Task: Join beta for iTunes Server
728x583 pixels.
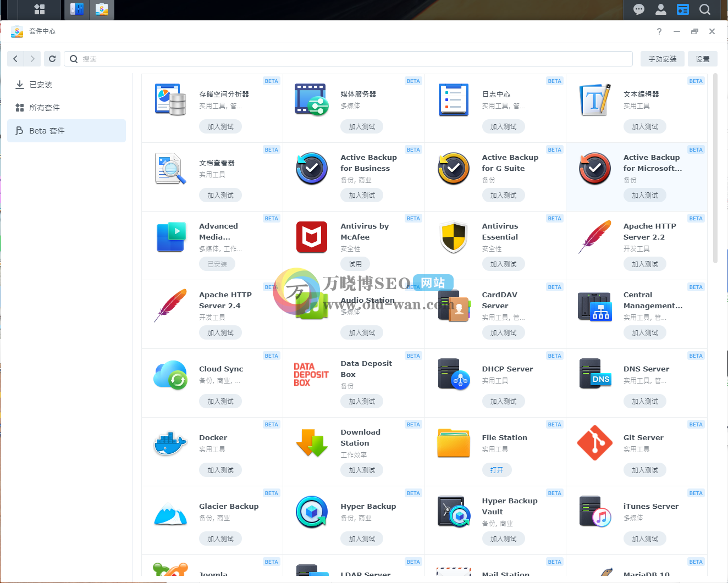Action: pos(645,538)
